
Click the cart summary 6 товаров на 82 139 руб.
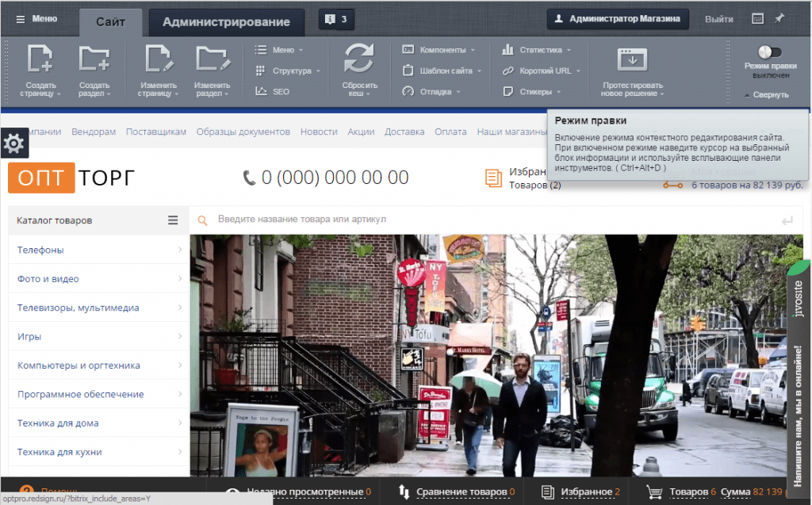[747, 185]
